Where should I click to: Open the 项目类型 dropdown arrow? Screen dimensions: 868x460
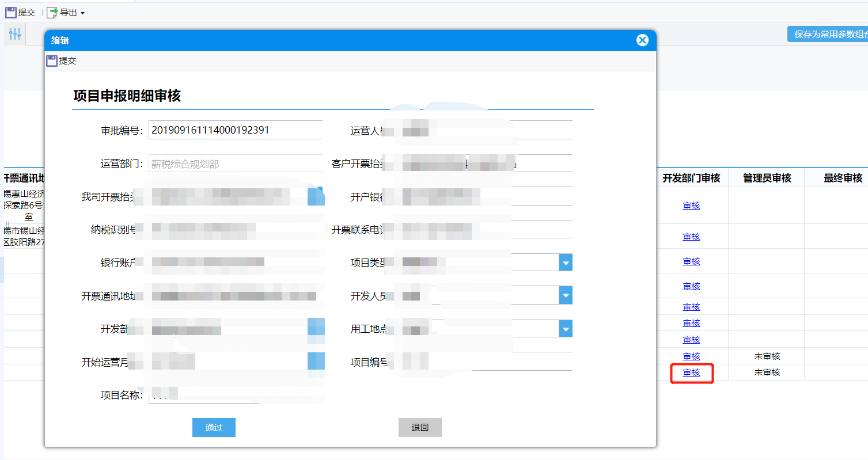point(566,263)
